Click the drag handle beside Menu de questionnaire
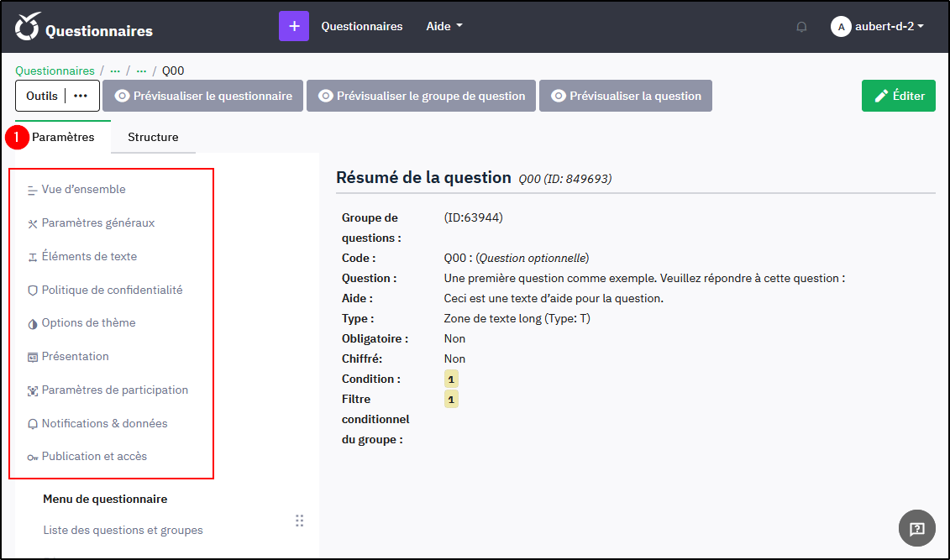This screenshot has height=560, width=950. (299, 521)
